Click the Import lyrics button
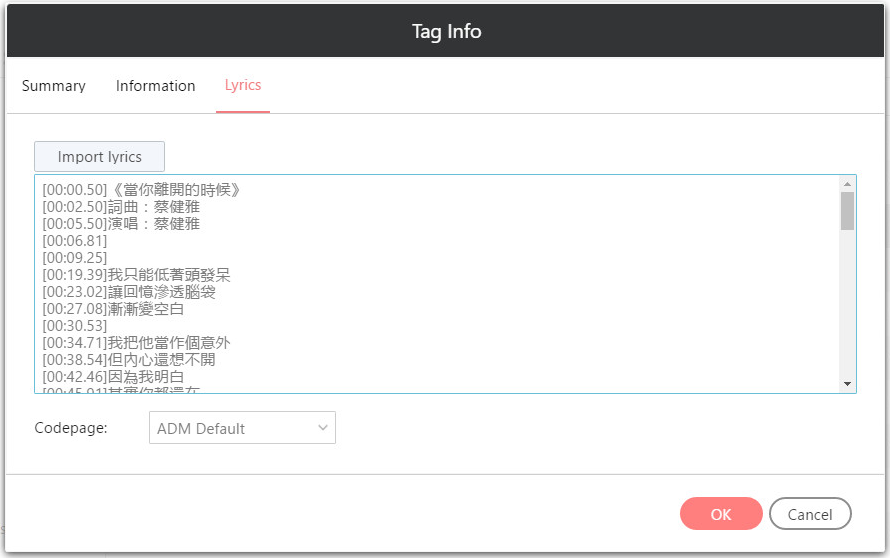Image resolution: width=890 pixels, height=558 pixels. click(99, 157)
